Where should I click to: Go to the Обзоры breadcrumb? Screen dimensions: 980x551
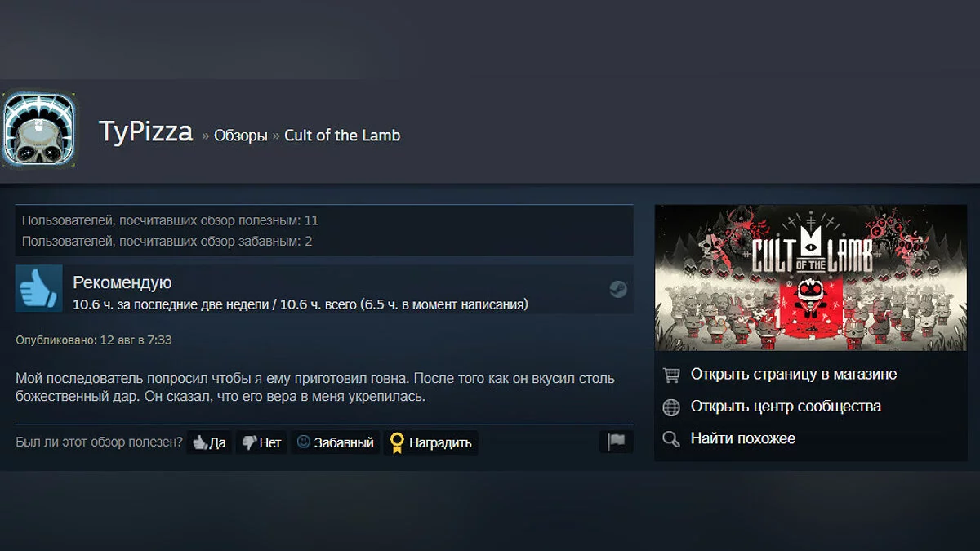240,136
